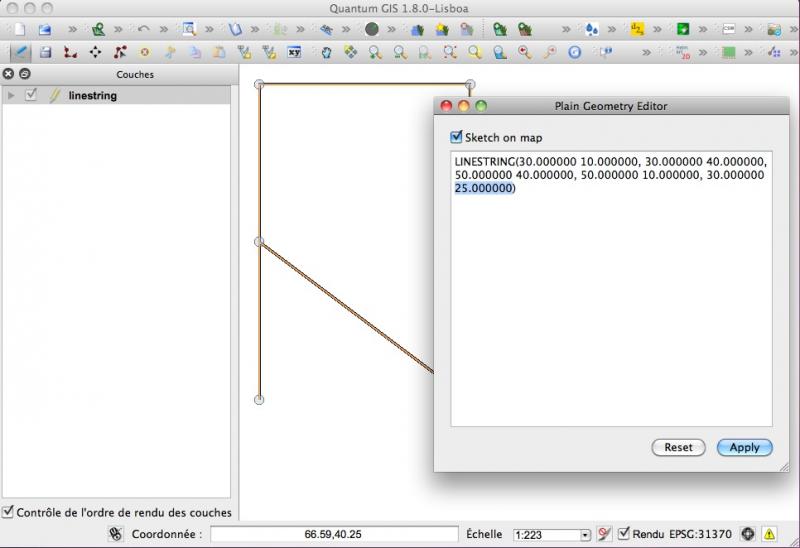The height and width of the screenshot is (548, 800).
Task: Select the Node Tool icon
Action: 120,52
